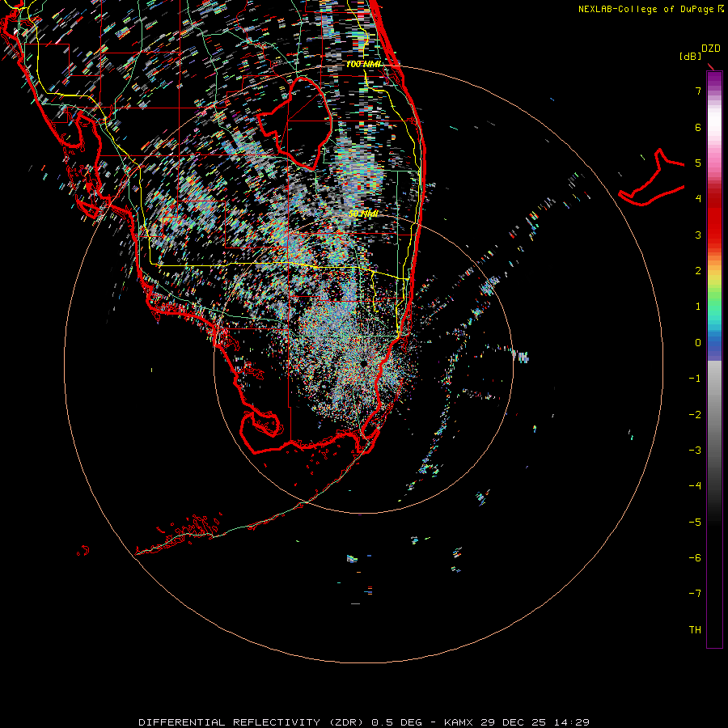This screenshot has height=728, width=728.
Task: Click the 14:29 timestamp in caption
Action: coord(572,722)
